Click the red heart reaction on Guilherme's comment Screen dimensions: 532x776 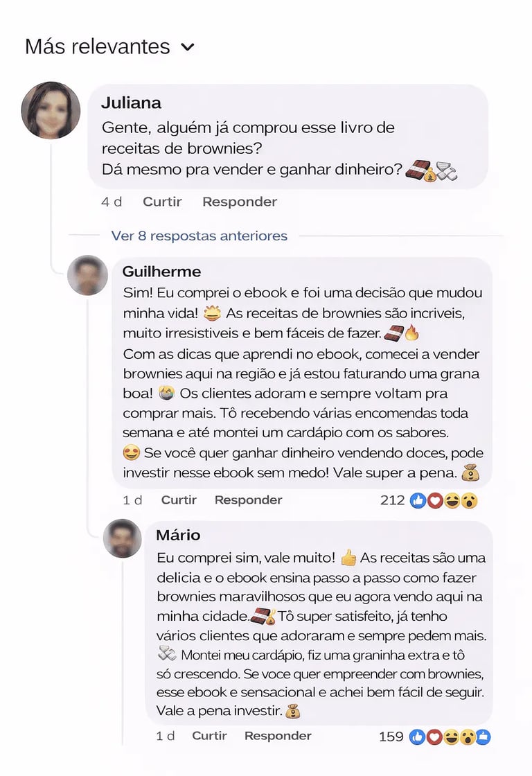click(435, 500)
